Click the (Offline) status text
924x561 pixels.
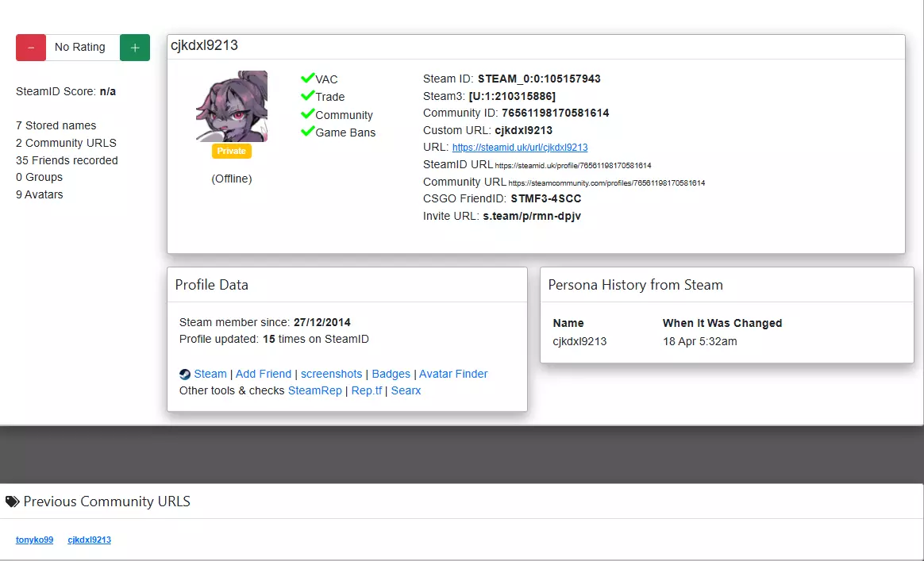point(232,179)
